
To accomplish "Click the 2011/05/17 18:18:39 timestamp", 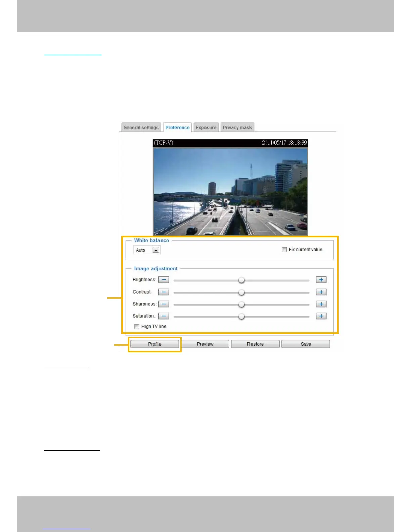I will [x=284, y=143].
